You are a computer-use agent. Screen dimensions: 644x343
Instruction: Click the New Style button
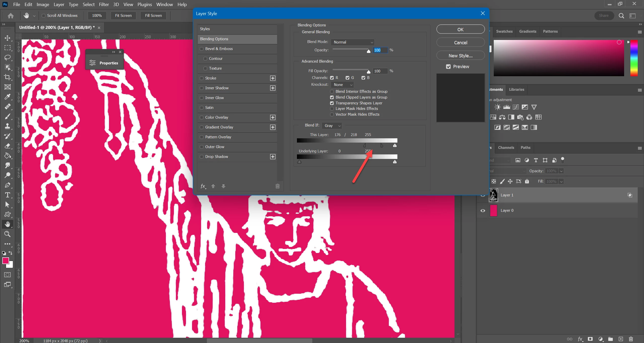(x=460, y=56)
